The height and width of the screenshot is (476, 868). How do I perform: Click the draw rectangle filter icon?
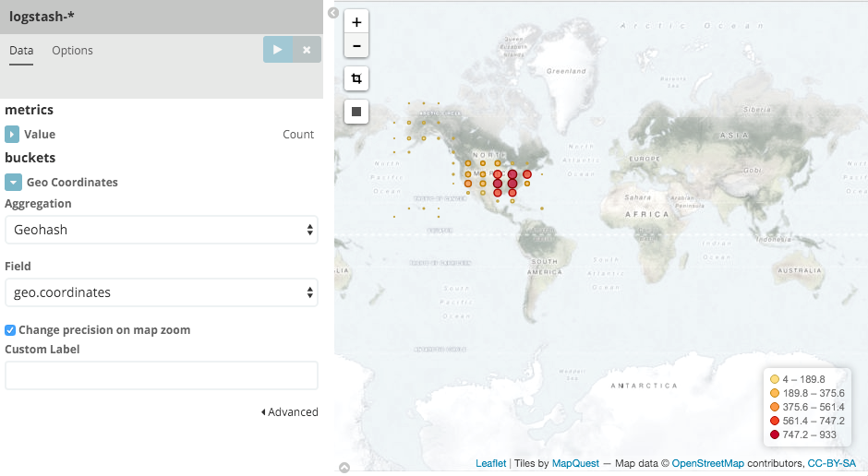[x=356, y=112]
